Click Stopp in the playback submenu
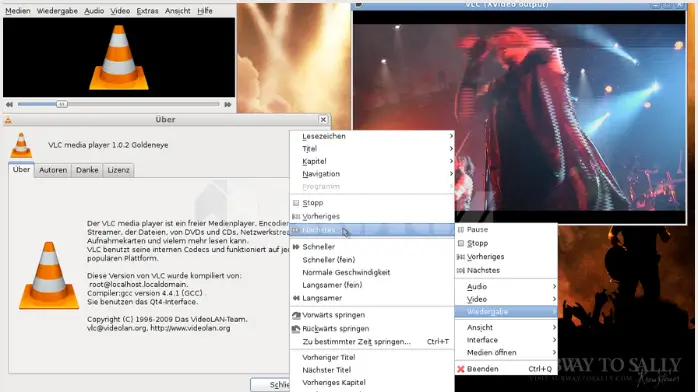The image size is (698, 392). (372, 202)
